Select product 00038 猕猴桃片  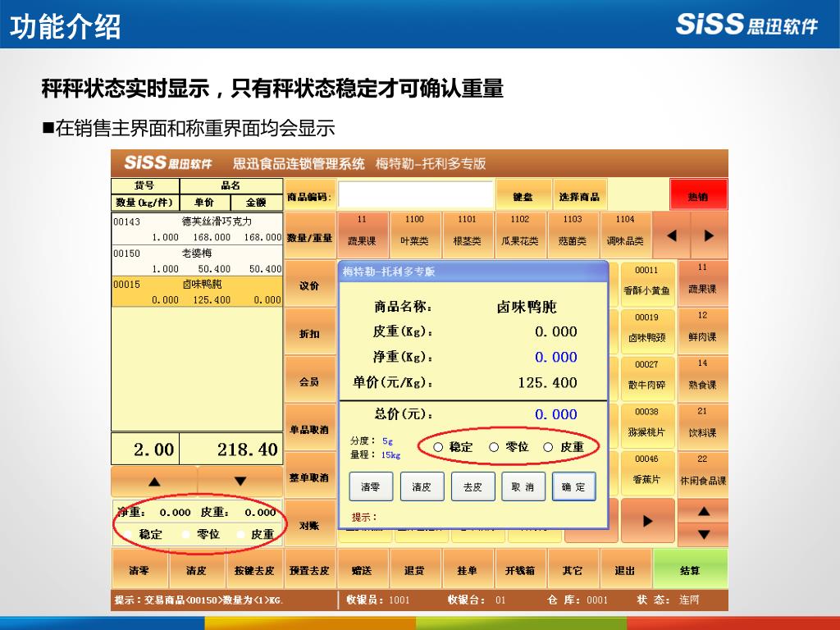tap(646, 424)
